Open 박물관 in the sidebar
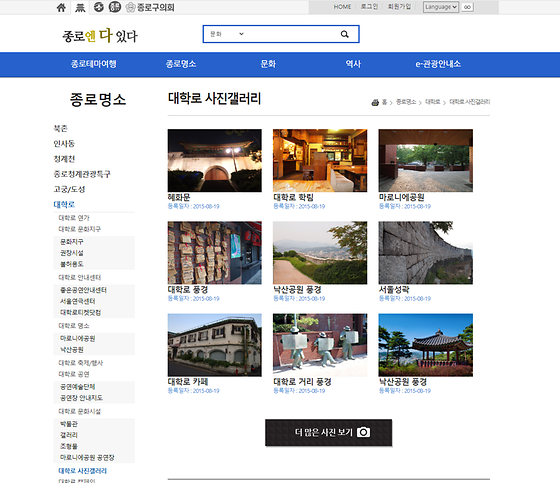This screenshot has height=483, width=560. click(69, 424)
